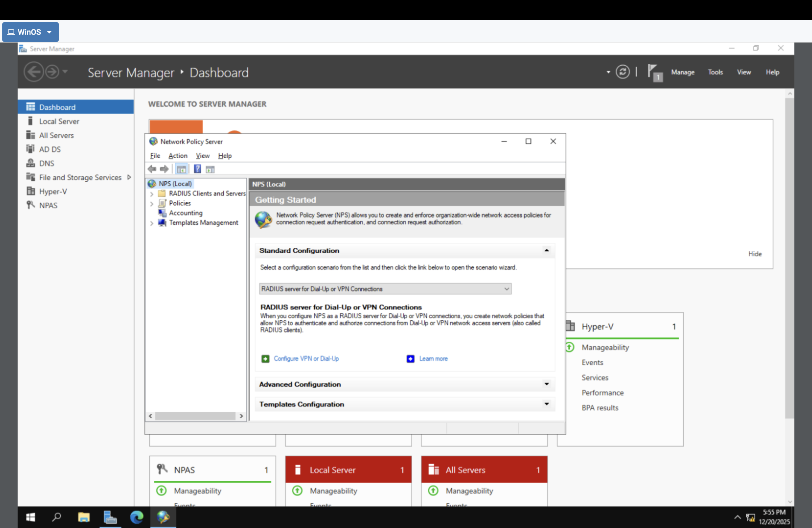Select the NPAS key icon in the sidebar

pos(31,205)
